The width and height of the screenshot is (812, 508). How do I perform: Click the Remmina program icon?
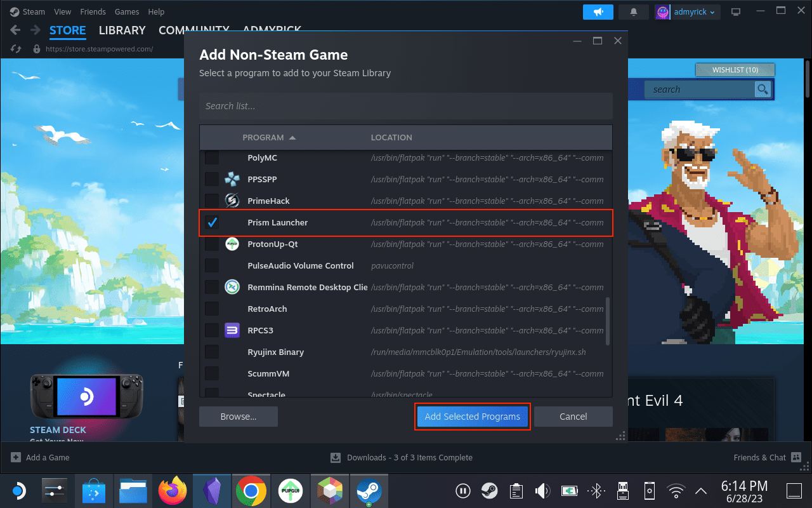click(232, 287)
